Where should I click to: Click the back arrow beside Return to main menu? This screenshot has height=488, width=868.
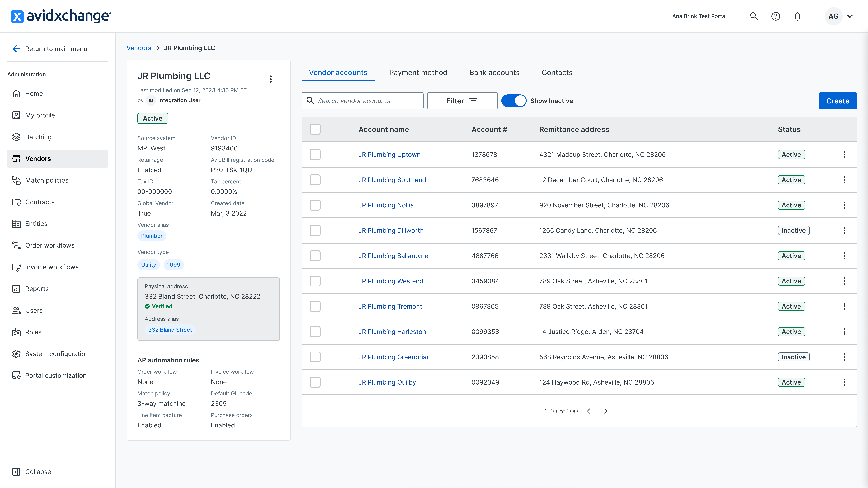pos(16,49)
